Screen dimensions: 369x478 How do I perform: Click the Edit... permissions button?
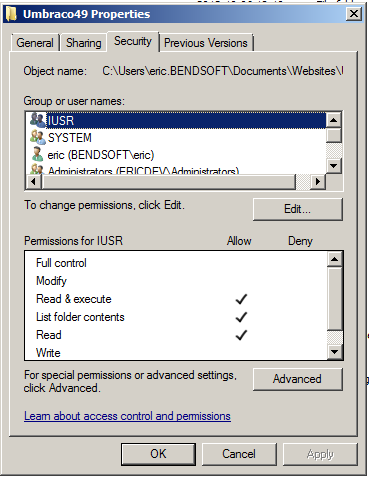(x=298, y=209)
